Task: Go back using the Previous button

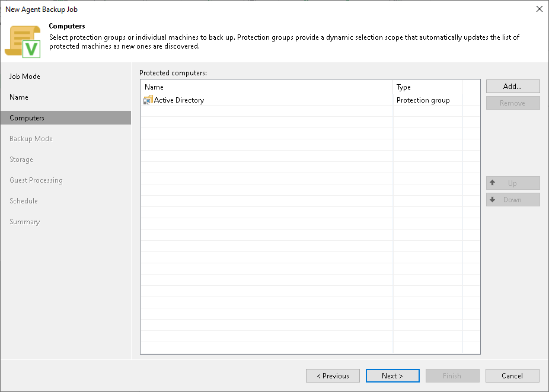Action: 333,375
